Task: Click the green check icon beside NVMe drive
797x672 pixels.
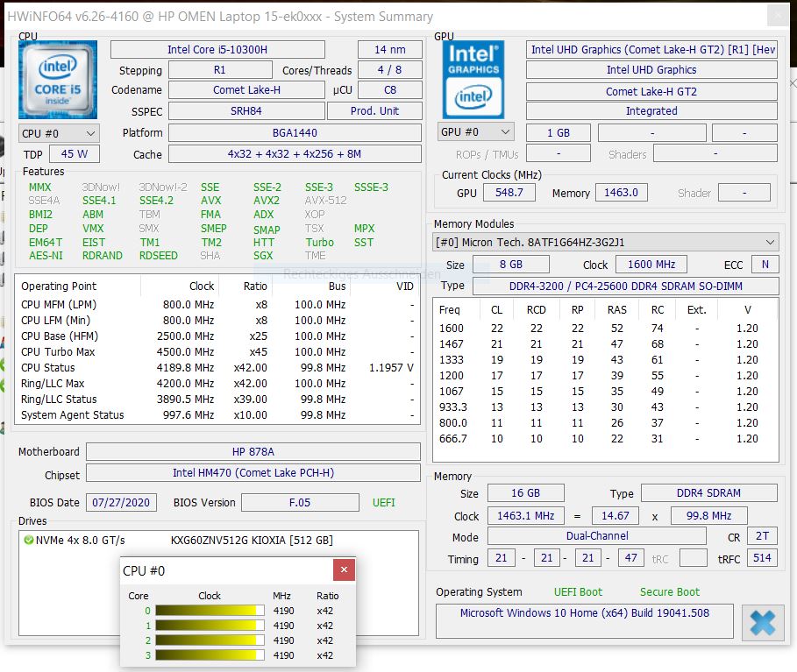Action: coord(28,540)
